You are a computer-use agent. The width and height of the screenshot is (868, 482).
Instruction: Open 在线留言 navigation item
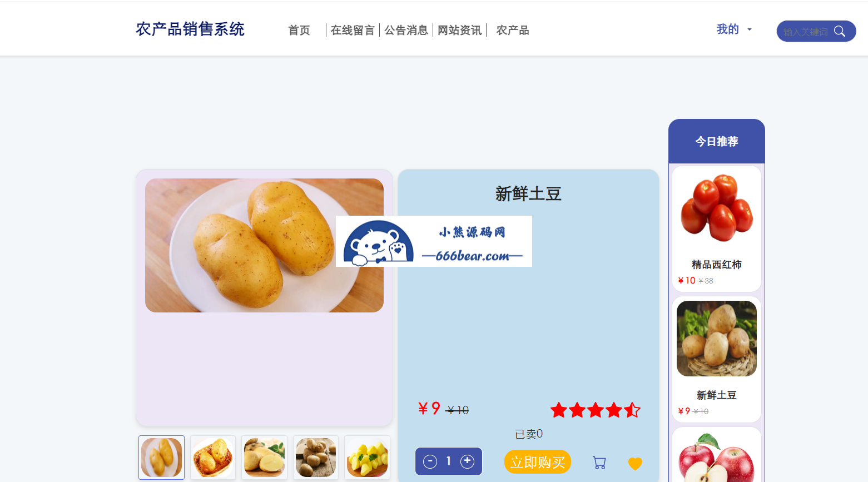(x=353, y=30)
